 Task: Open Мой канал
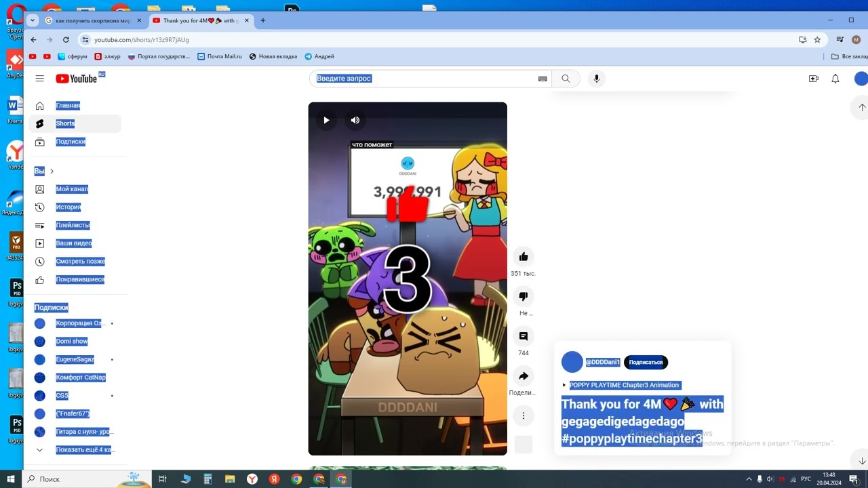pos(75,189)
